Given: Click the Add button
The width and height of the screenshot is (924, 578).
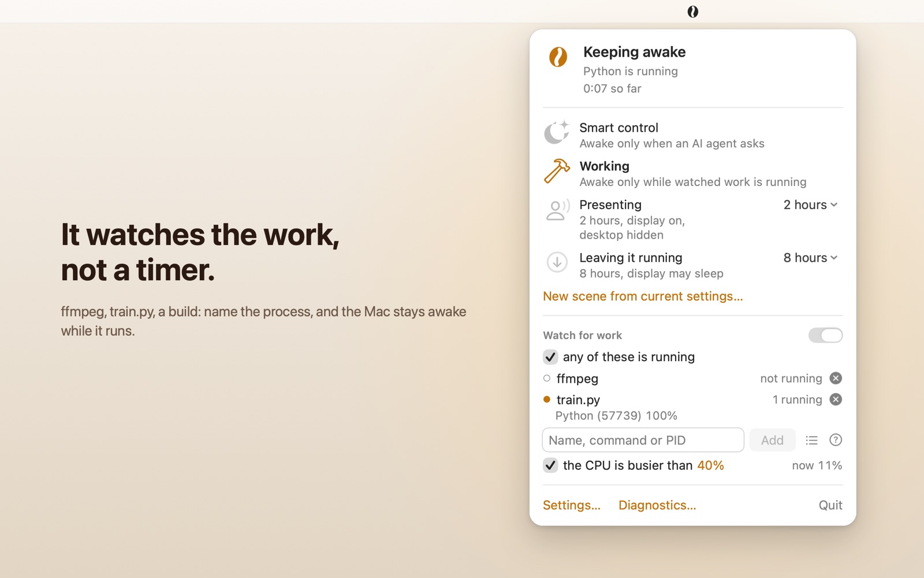Looking at the screenshot, I should coord(772,440).
